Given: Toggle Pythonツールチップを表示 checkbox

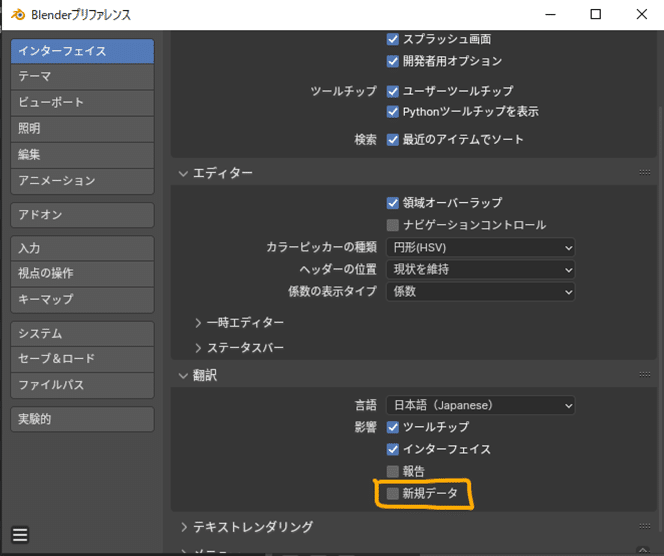Looking at the screenshot, I should [x=393, y=112].
